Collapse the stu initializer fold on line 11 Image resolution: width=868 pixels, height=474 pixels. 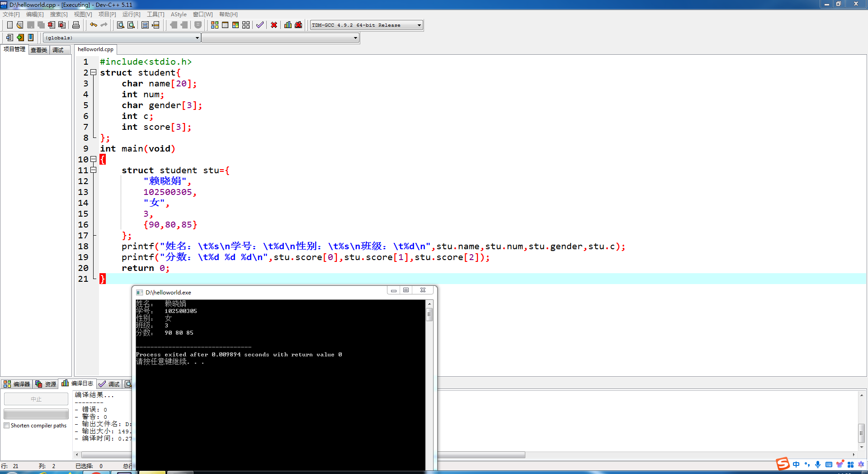(93, 170)
